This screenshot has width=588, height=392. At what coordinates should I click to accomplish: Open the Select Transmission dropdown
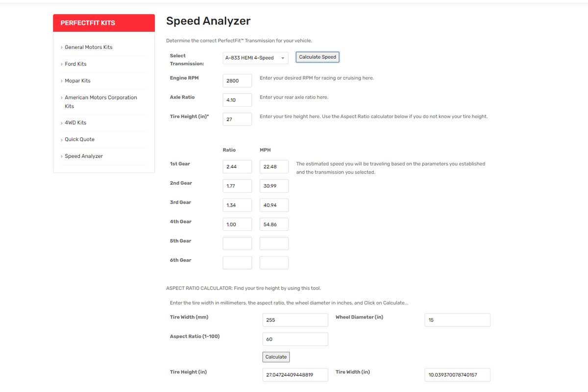click(x=255, y=58)
